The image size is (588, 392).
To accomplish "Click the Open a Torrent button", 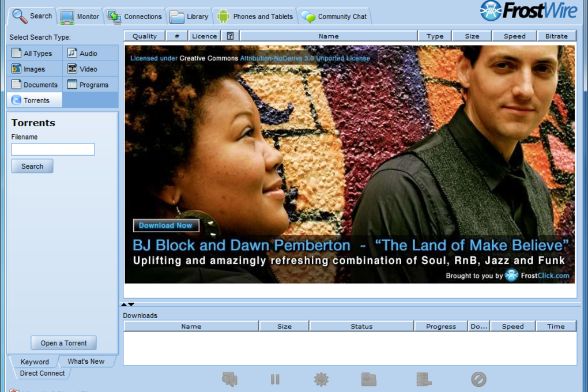I will coord(64,343).
